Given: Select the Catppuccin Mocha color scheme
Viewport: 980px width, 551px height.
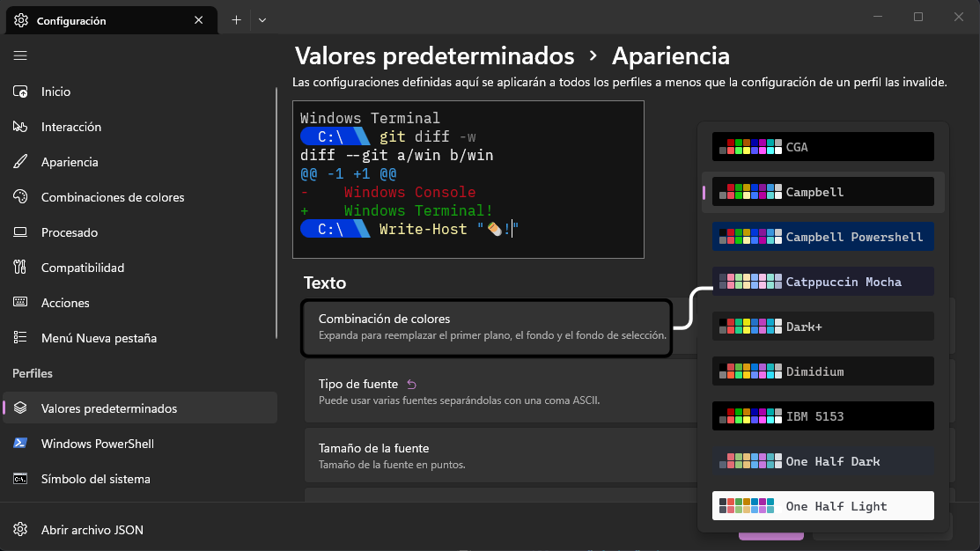Looking at the screenshot, I should [x=823, y=281].
